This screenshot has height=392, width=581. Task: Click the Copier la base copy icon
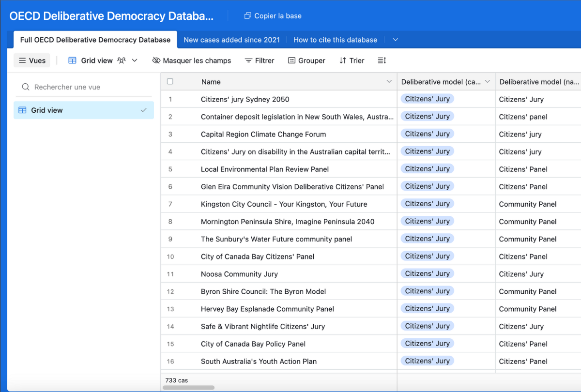point(247,16)
